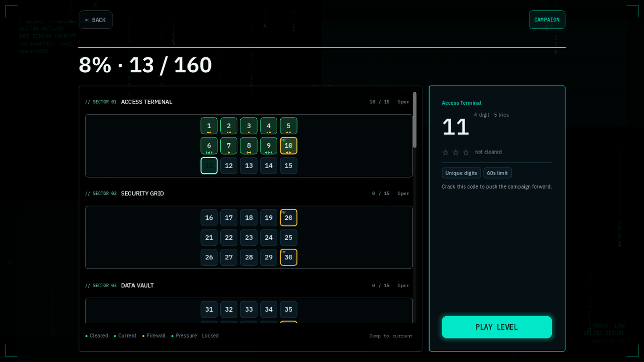Select level 2 tile
Viewport: 644px width, 362px height.
229,126
